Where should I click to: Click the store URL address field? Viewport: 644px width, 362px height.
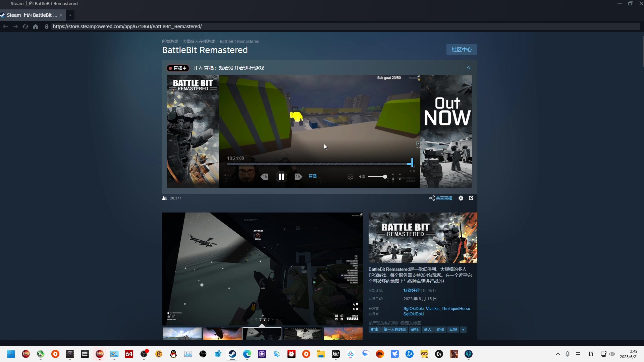point(345,26)
